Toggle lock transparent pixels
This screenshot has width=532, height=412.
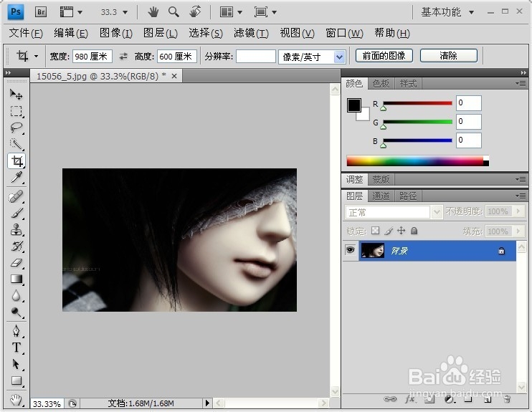click(x=375, y=231)
